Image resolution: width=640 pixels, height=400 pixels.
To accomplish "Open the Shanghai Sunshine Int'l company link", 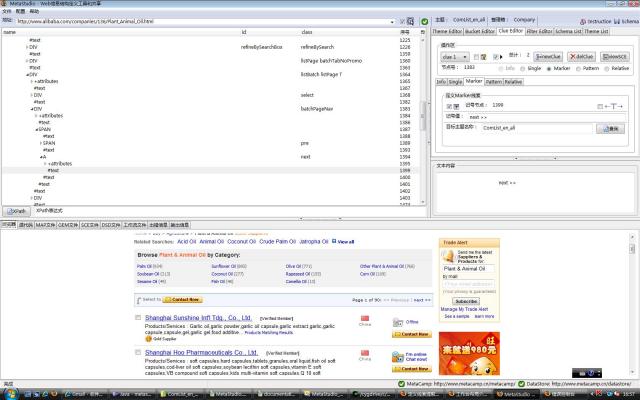I will coord(198,318).
